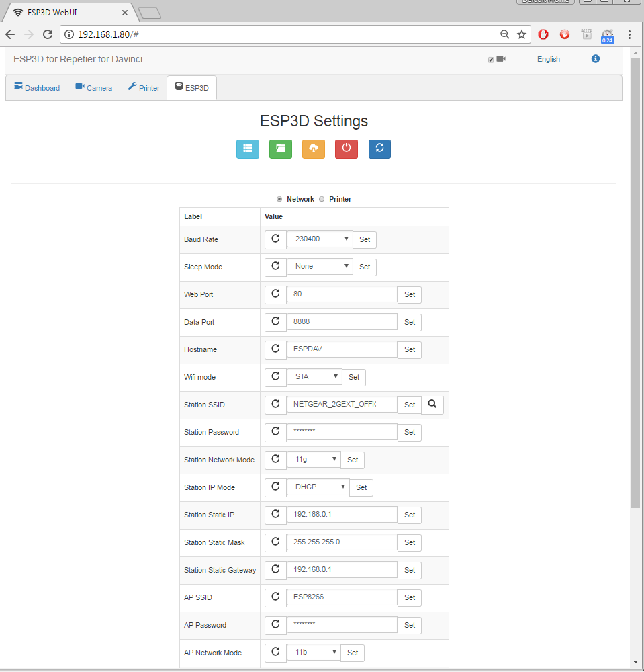This screenshot has width=644, height=672.
Task: Click Set button for Baud Rate
Action: [365, 239]
